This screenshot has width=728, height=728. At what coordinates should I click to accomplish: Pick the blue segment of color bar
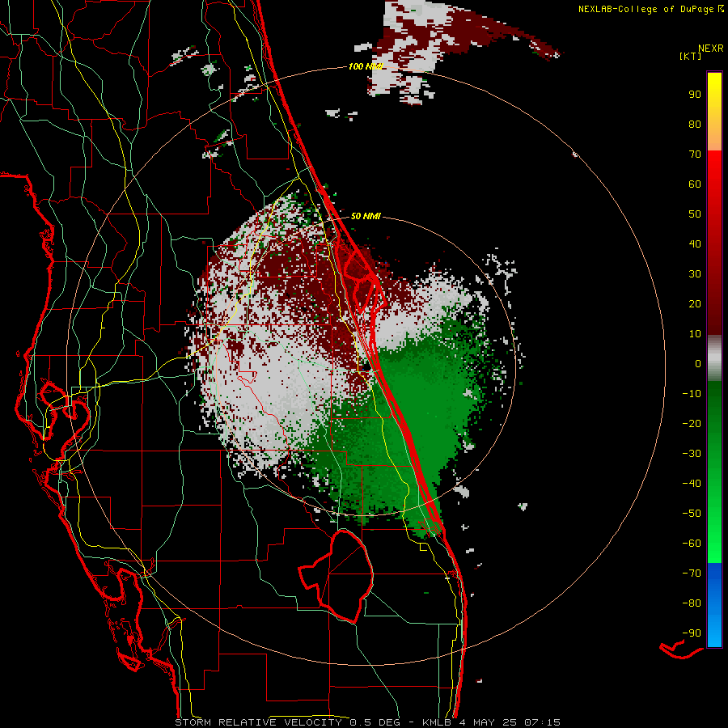coord(714,605)
